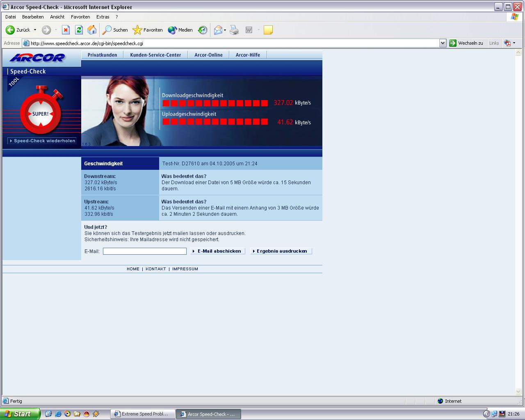Open the folder icon in quick launch
Screen dimensions: 525x420
click(x=77, y=414)
